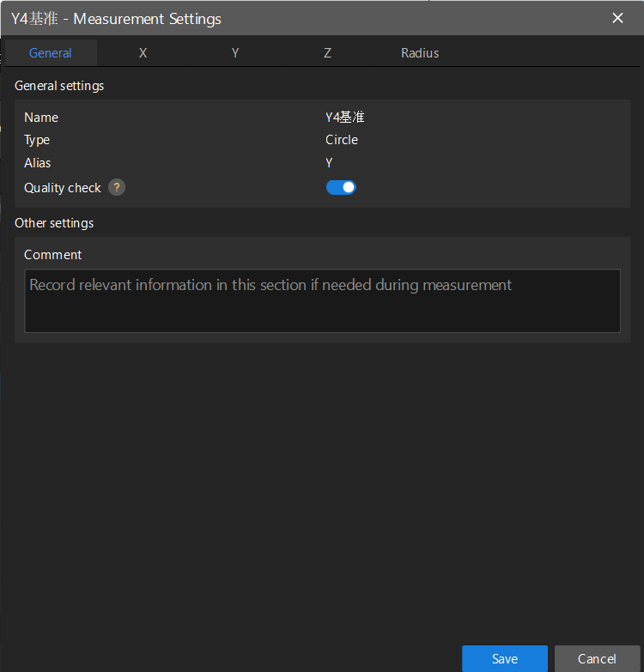Select the Y tab

pos(235,53)
